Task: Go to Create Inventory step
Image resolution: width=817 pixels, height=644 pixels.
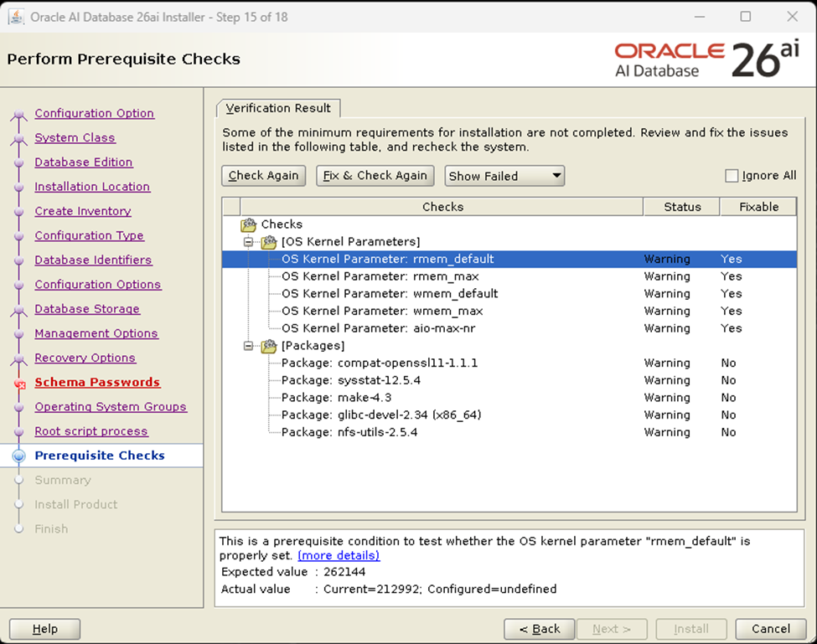Action: click(x=83, y=211)
